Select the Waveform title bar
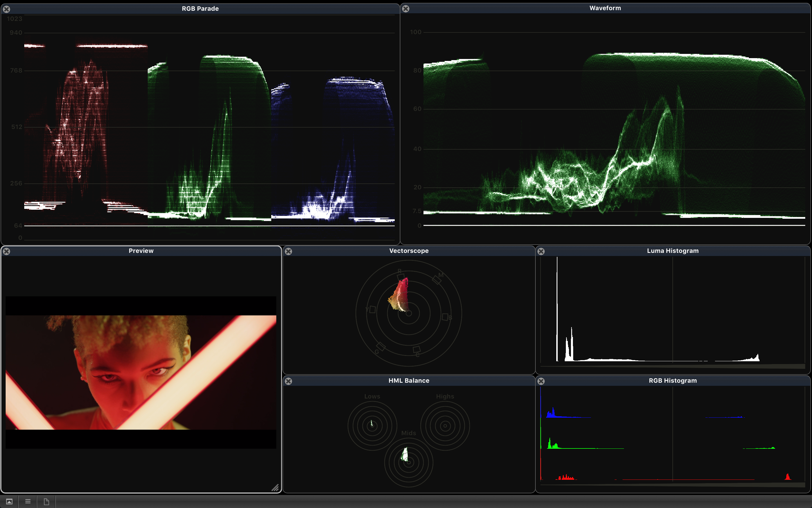The image size is (812, 508). 605,8
